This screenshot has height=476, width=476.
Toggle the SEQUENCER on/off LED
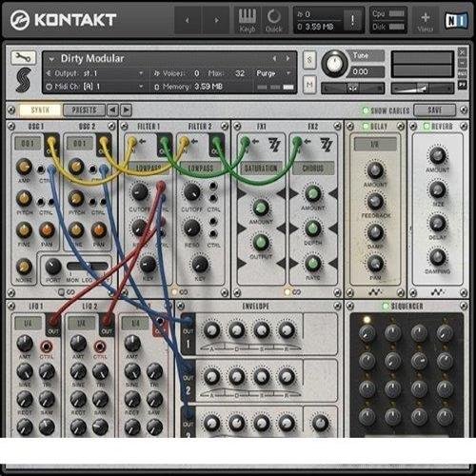coord(386,307)
